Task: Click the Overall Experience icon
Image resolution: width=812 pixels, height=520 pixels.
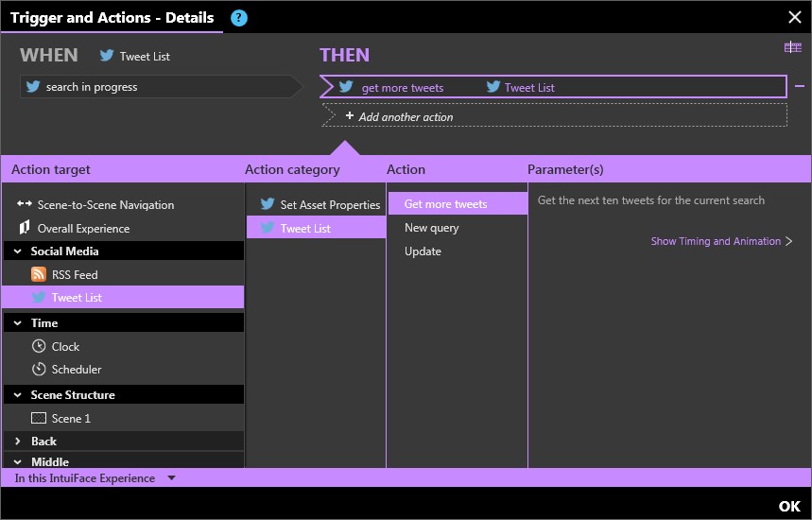Action: (x=24, y=227)
